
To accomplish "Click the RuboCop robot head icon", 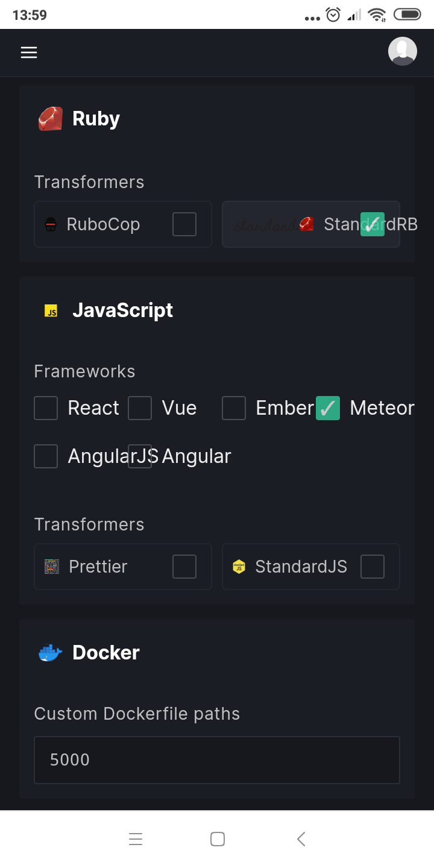I will (51, 225).
